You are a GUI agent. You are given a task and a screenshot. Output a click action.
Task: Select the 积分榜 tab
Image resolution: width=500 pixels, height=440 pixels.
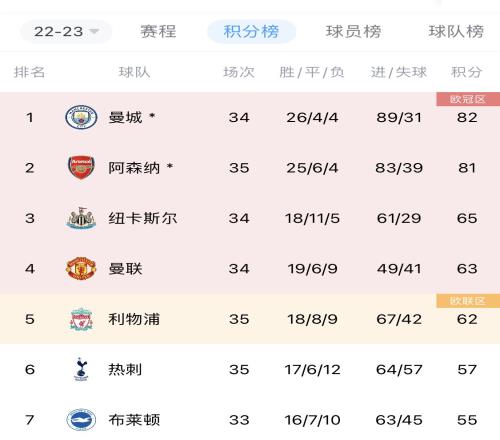point(251,32)
